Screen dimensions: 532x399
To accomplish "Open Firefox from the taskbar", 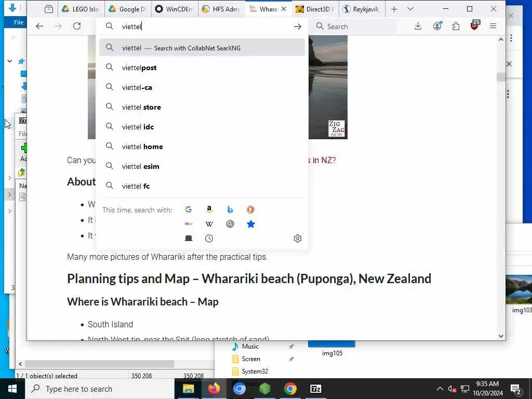I will [x=214, y=389].
